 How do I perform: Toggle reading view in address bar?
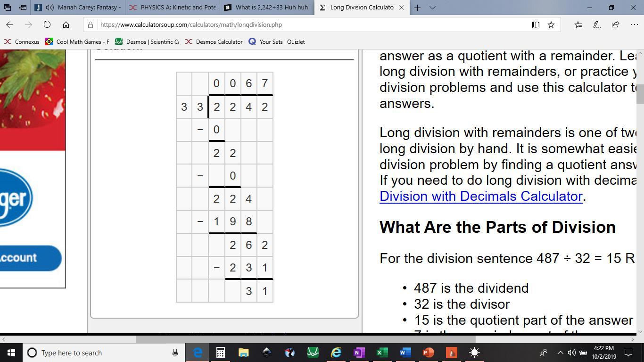click(x=536, y=25)
